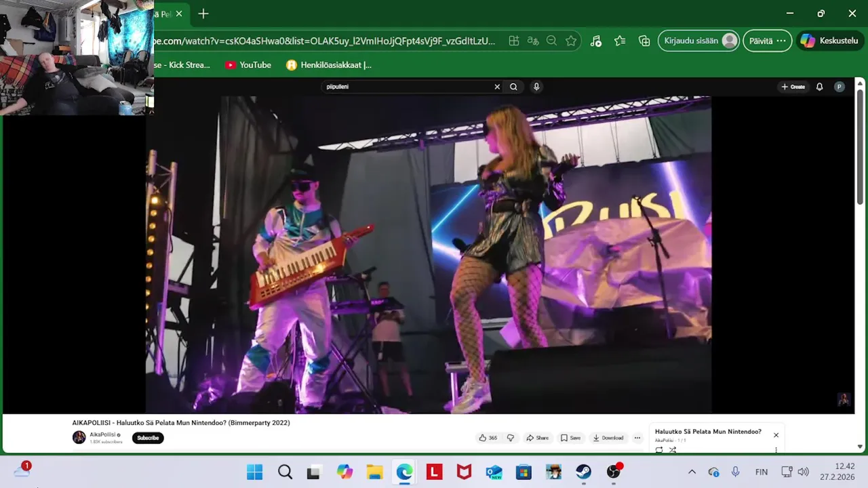The height and width of the screenshot is (488, 868).
Task: Open Edge Favorites list icon
Action: click(x=620, y=41)
